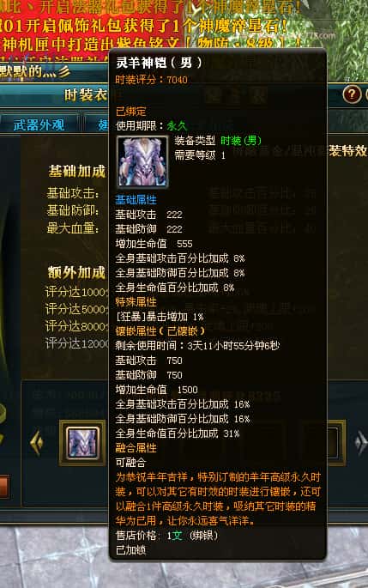Select the 灵羊神铠 outfit slot thumbnail
This screenshot has width=368, height=588.
82,443
